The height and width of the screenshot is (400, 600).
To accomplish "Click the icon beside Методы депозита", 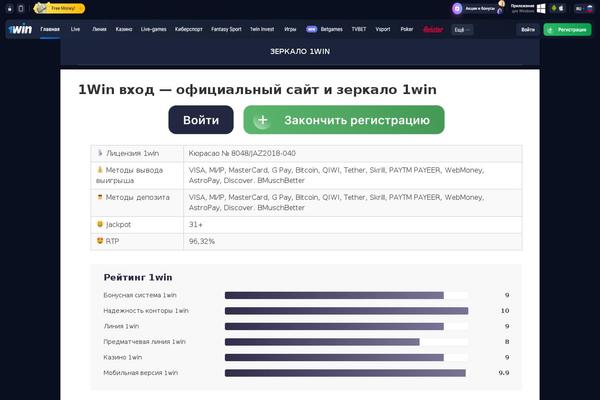I will tap(100, 197).
